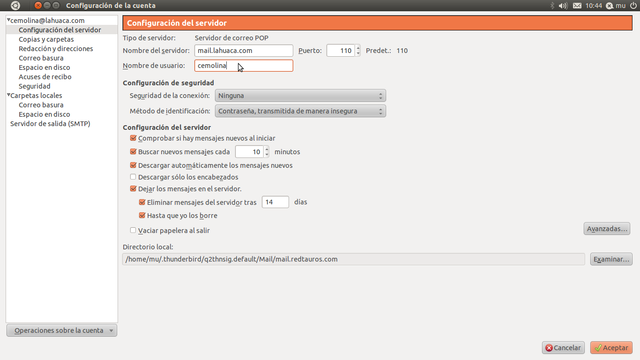Screen dimensions: 640x360
Task: Collapse the Carpetas locales tree node
Action: tap(8, 95)
